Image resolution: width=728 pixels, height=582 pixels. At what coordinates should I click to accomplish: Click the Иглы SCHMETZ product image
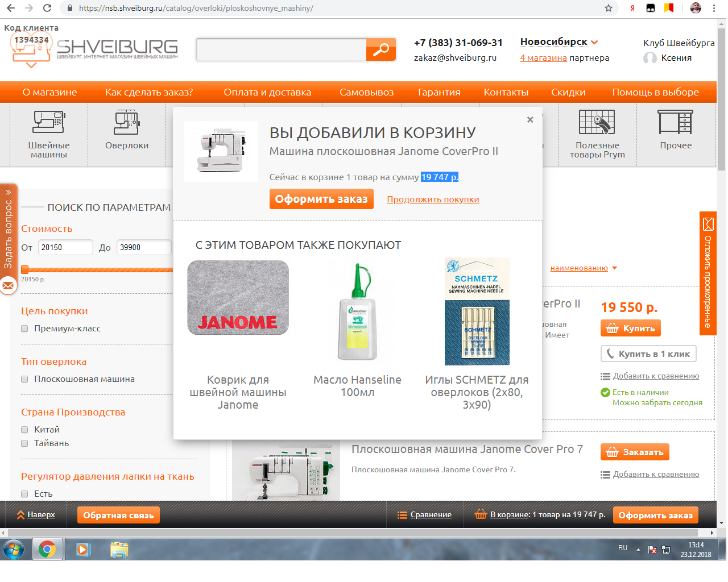[477, 311]
